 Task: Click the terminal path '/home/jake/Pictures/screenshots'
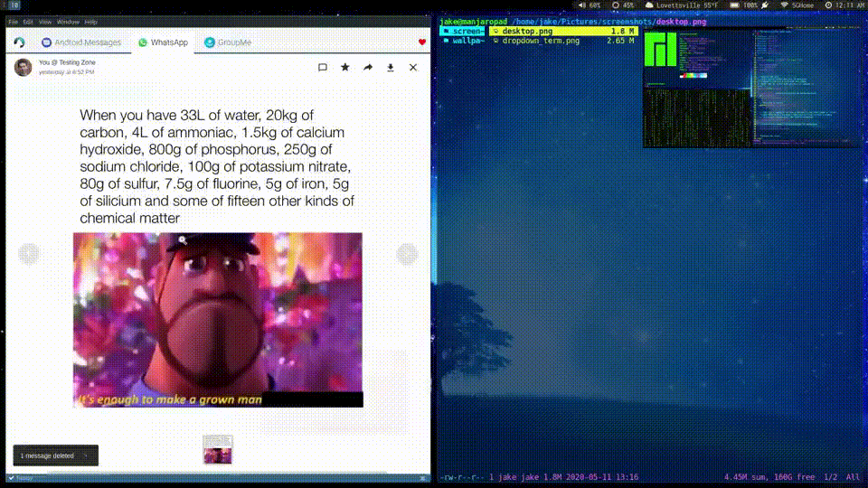click(x=581, y=22)
